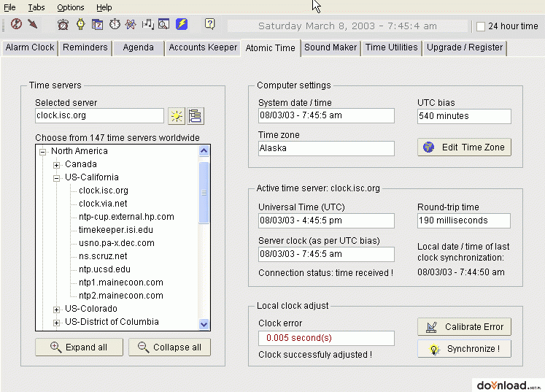Click the Universal Time (UTC) field
545x392 pixels.
point(326,220)
